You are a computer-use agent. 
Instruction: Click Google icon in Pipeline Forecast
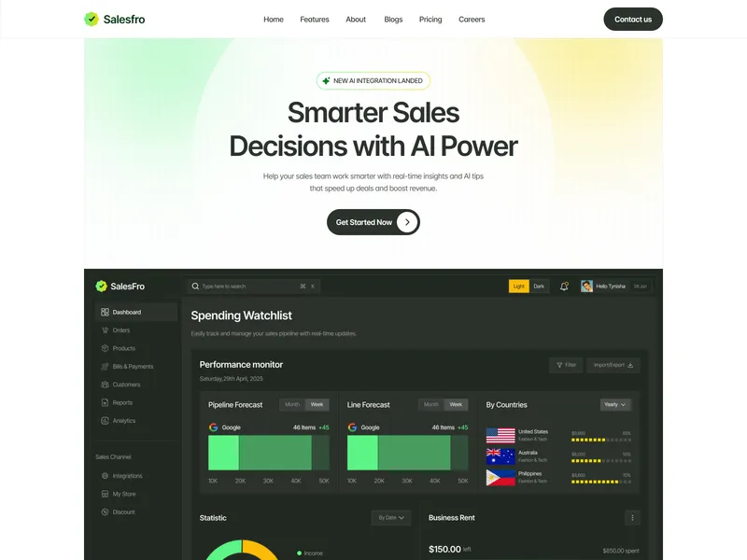coord(214,427)
